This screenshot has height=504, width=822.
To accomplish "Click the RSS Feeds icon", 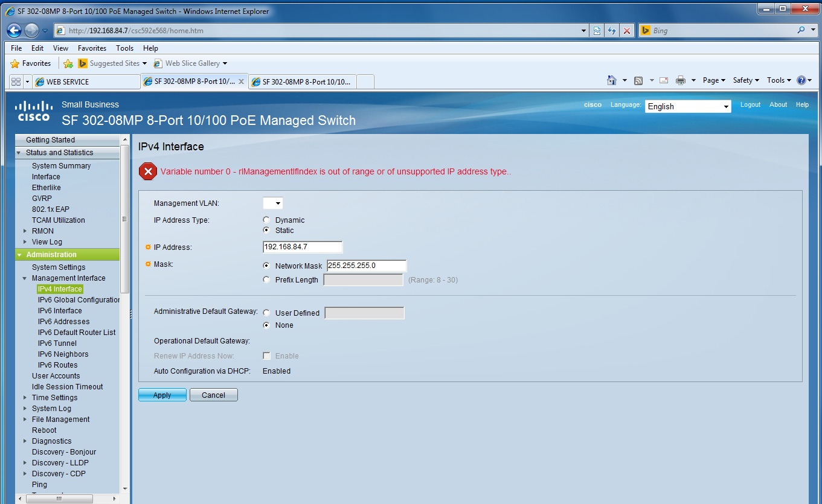I will pyautogui.click(x=638, y=80).
